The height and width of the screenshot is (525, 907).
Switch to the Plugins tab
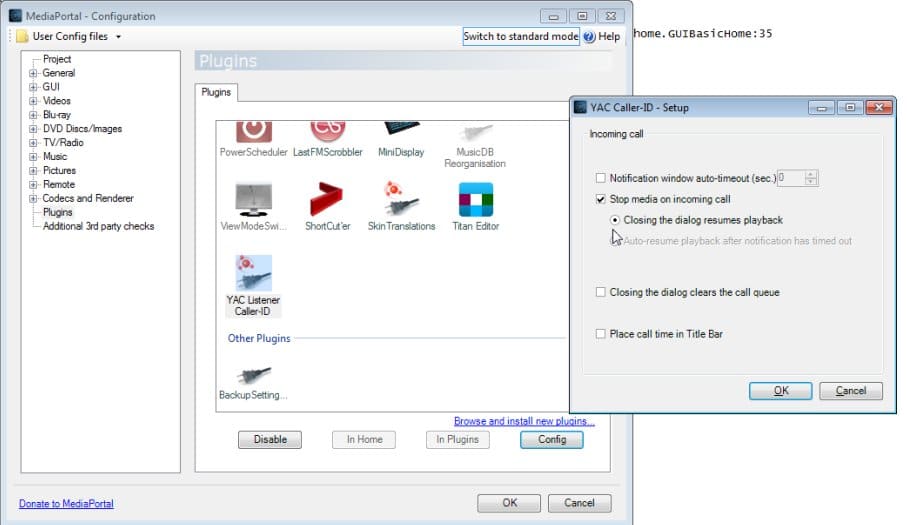216,92
